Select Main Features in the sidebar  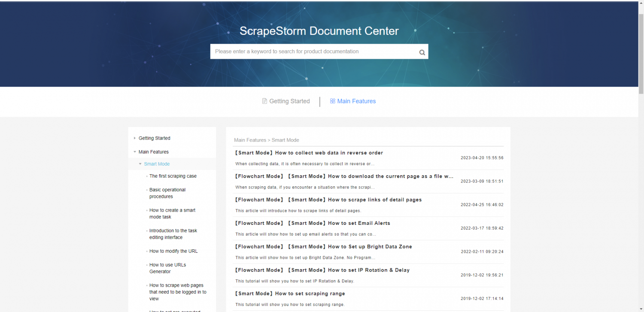(154, 152)
